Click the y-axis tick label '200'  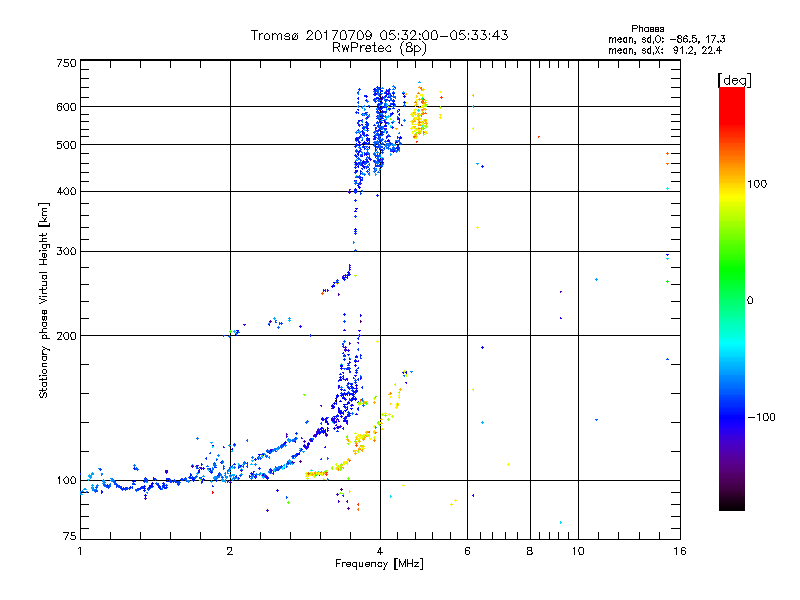(x=66, y=336)
